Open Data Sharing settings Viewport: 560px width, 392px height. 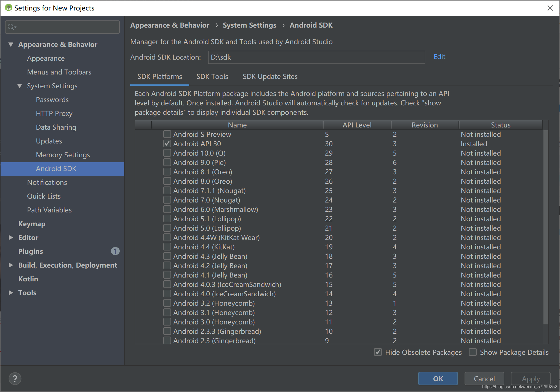[56, 127]
